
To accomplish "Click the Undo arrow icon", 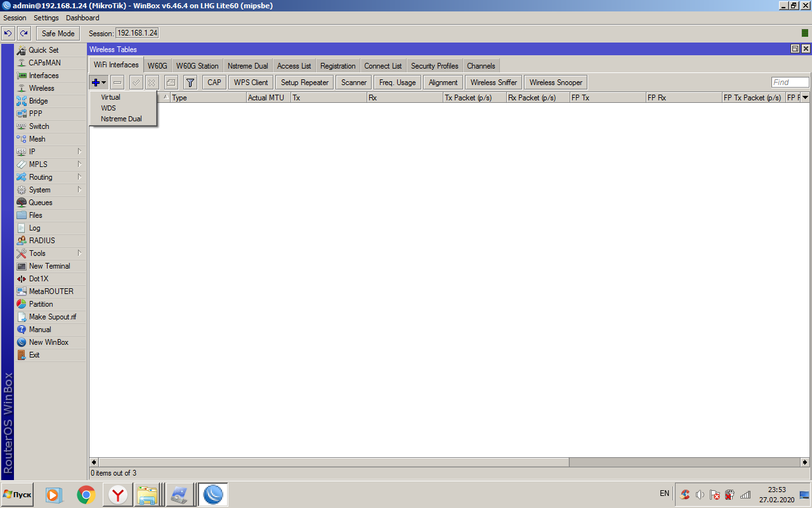I will pos(8,34).
